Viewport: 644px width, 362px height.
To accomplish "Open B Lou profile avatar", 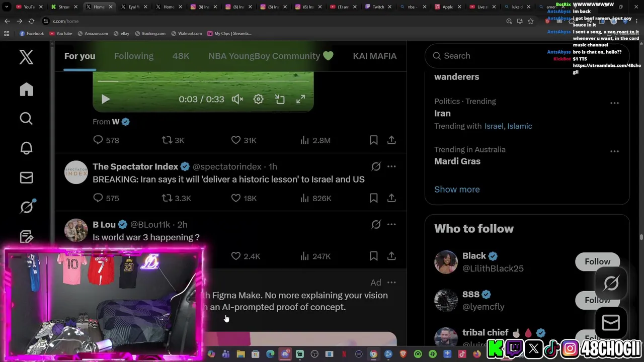I will pyautogui.click(x=76, y=230).
